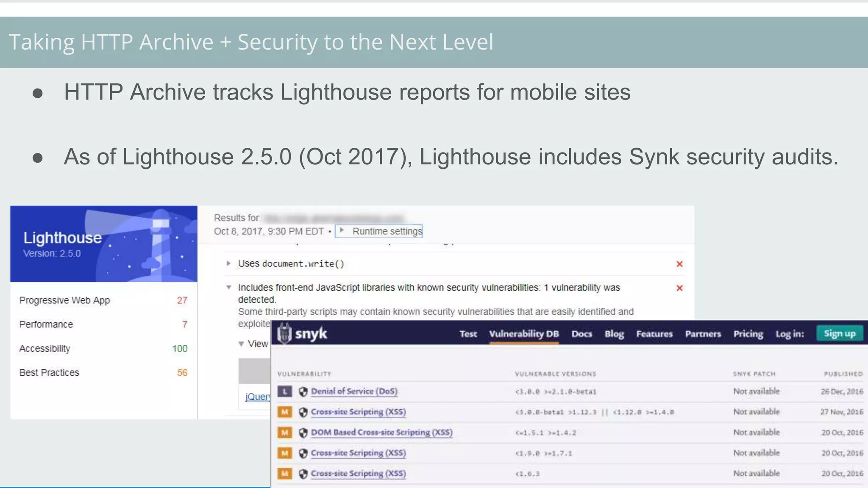Open the Cross-site Scripting link for <1.6.3
The width and height of the screenshot is (868, 488).
359,474
